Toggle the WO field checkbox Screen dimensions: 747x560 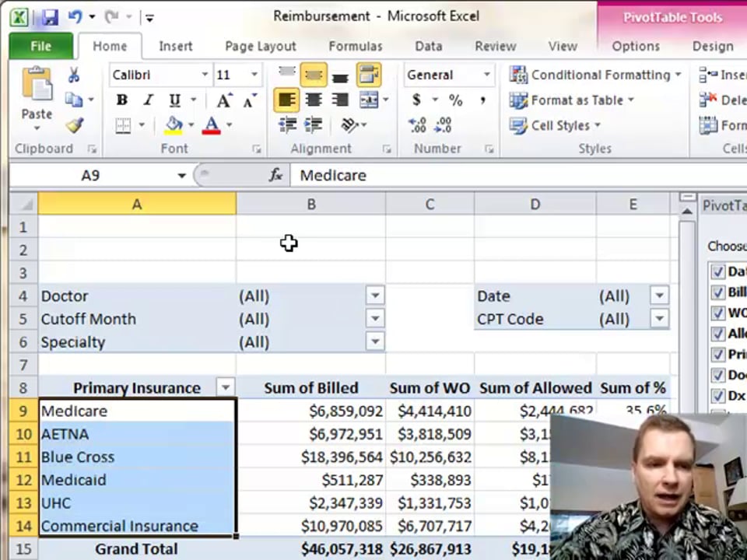(718, 313)
